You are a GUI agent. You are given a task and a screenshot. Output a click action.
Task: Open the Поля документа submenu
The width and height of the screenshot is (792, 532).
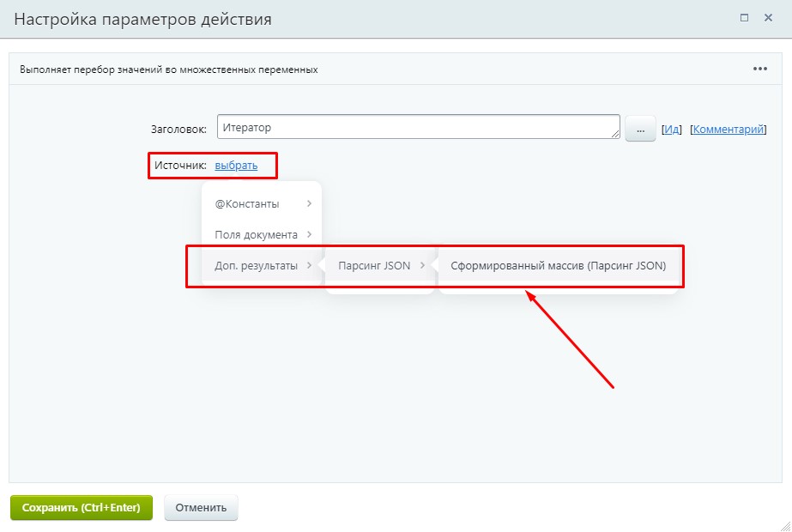pyautogui.click(x=261, y=234)
